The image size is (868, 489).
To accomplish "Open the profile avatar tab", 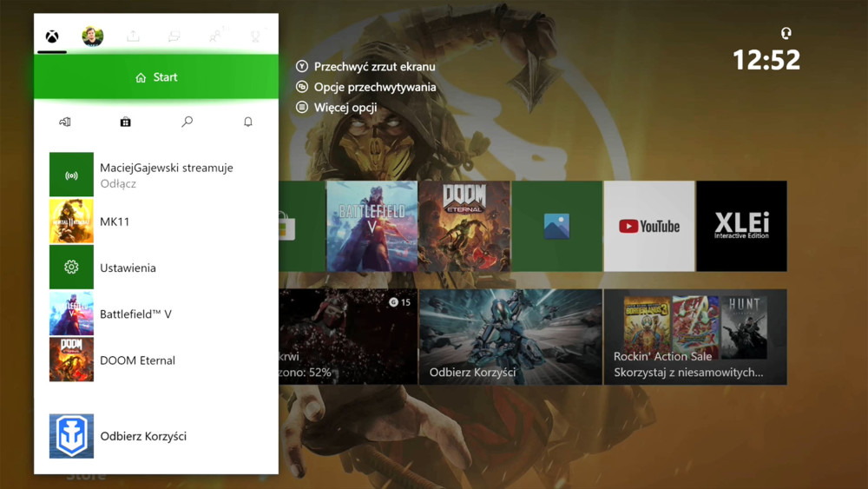I will (93, 36).
